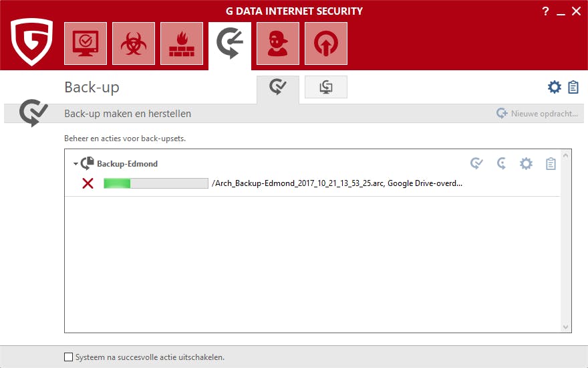The height and width of the screenshot is (368, 588).
Task: Select the Arch_Backup-Edmond archive file text
Action: [x=337, y=183]
